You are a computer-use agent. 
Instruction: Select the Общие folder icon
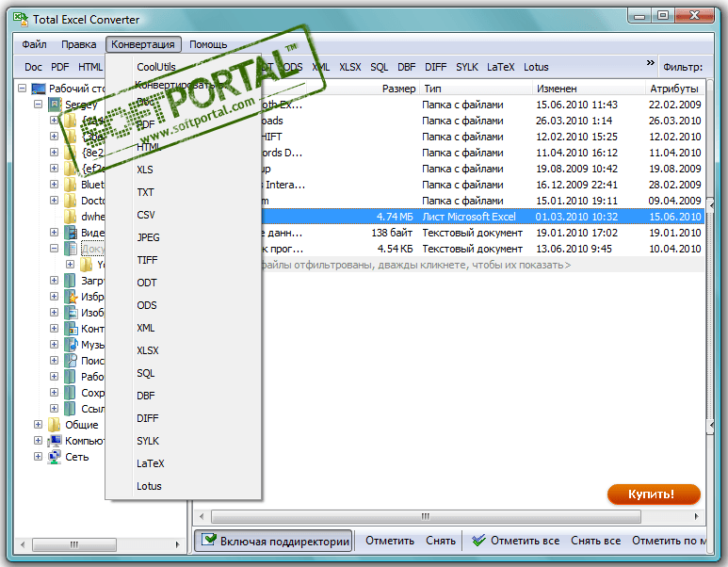click(55, 425)
